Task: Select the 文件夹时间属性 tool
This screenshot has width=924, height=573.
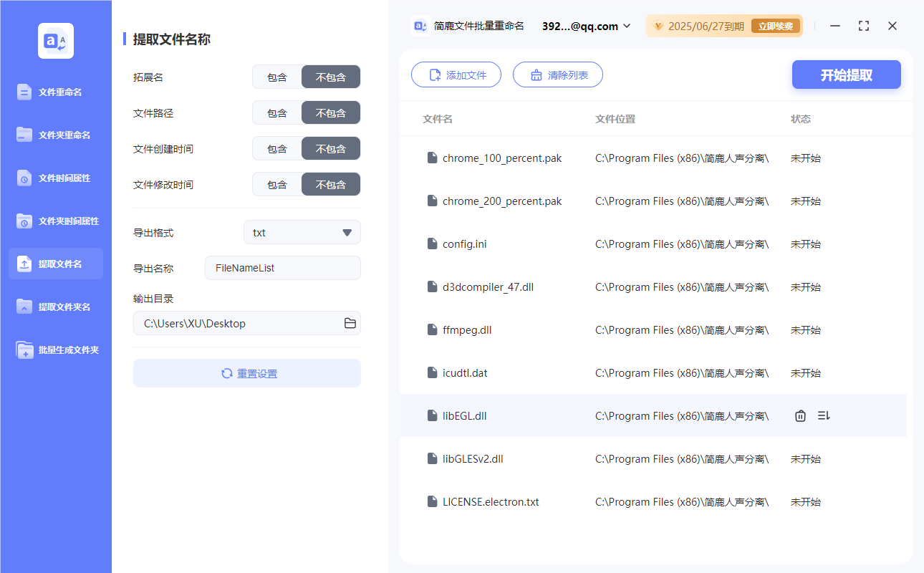Action: [55, 221]
